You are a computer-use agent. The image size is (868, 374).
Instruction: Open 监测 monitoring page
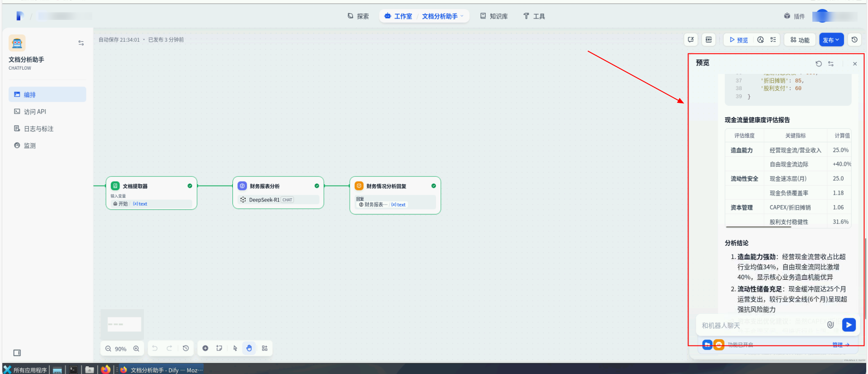(x=47, y=145)
